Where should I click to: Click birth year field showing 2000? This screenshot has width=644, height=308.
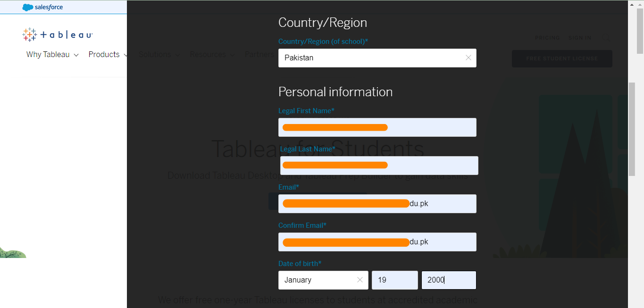point(449,280)
